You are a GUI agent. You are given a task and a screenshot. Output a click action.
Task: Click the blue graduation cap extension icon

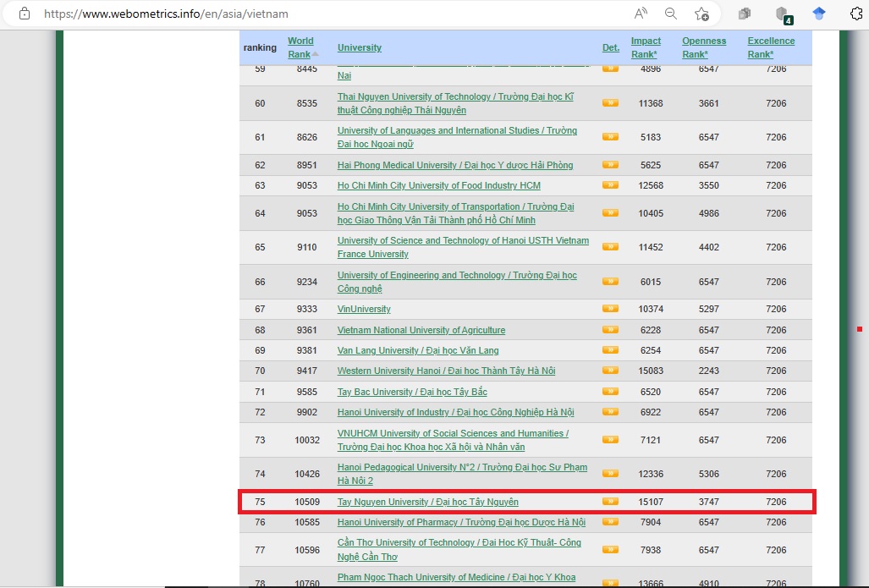(819, 14)
